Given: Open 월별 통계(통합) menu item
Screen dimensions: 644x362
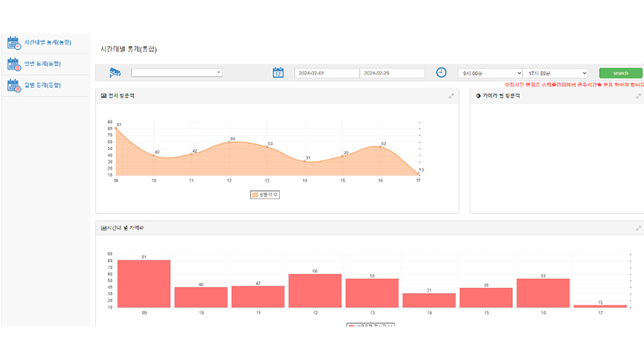Looking at the screenshot, I should [x=42, y=85].
